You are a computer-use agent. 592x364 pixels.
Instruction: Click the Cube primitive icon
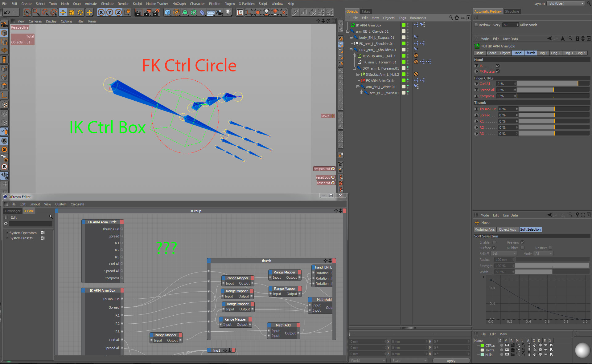click(167, 12)
